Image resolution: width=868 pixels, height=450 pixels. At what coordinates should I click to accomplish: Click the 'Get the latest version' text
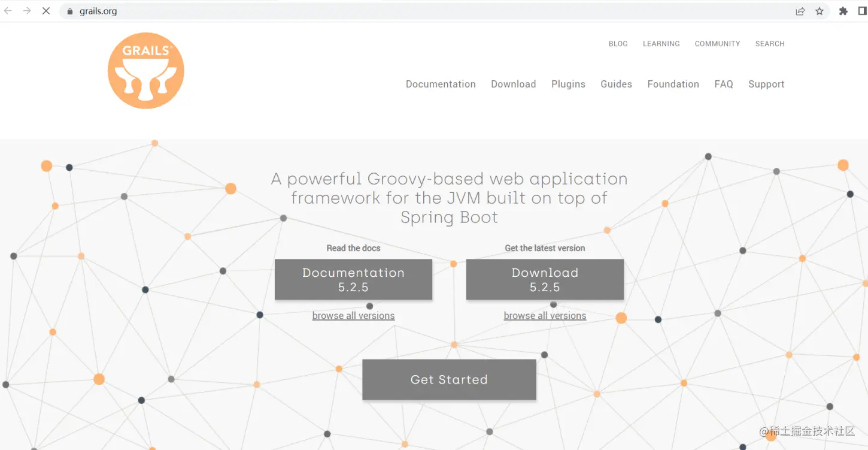(x=545, y=248)
